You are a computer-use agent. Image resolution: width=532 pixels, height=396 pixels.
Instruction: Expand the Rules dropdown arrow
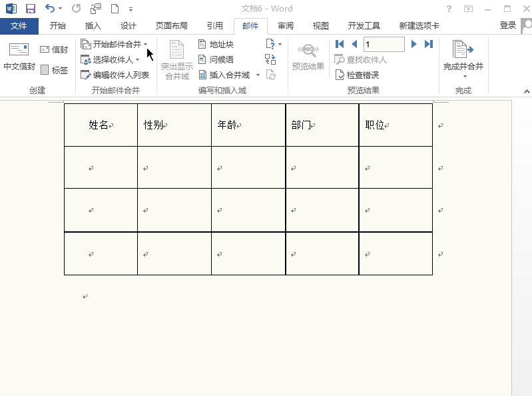(280, 44)
